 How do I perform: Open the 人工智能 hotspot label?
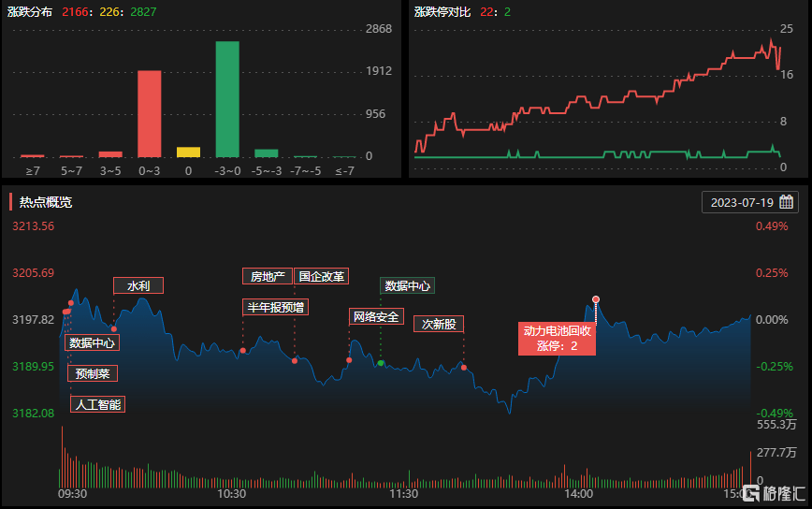98,404
